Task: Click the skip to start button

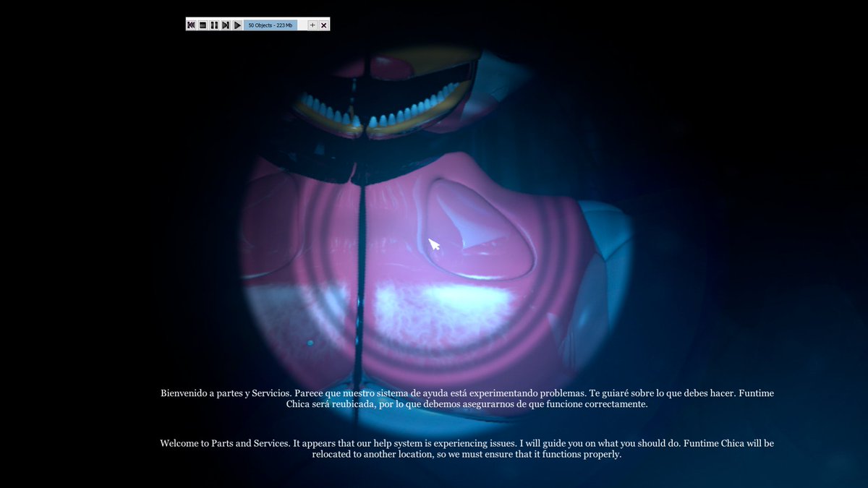Action: point(192,25)
